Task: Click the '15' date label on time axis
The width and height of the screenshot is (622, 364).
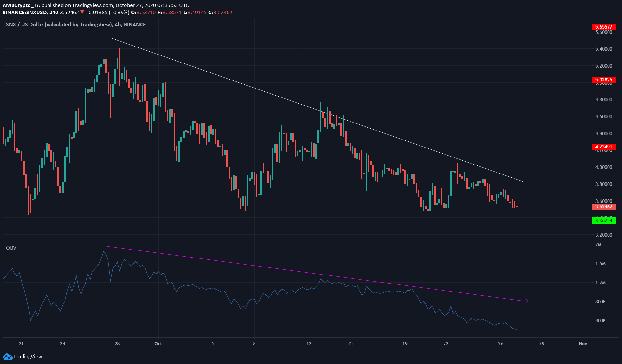Action: pos(350,344)
